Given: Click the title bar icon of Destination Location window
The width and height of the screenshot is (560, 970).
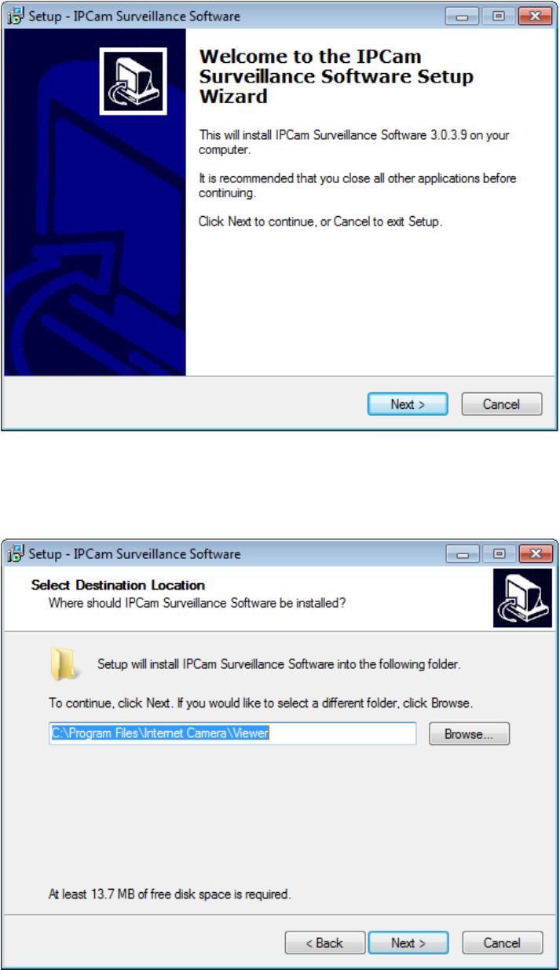Looking at the screenshot, I should tap(16, 553).
